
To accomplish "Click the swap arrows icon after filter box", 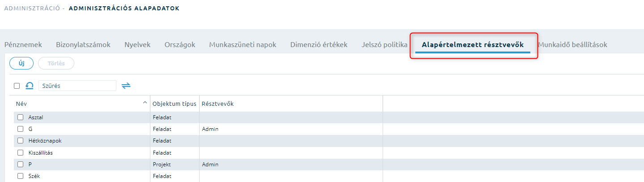I will coord(126,86).
